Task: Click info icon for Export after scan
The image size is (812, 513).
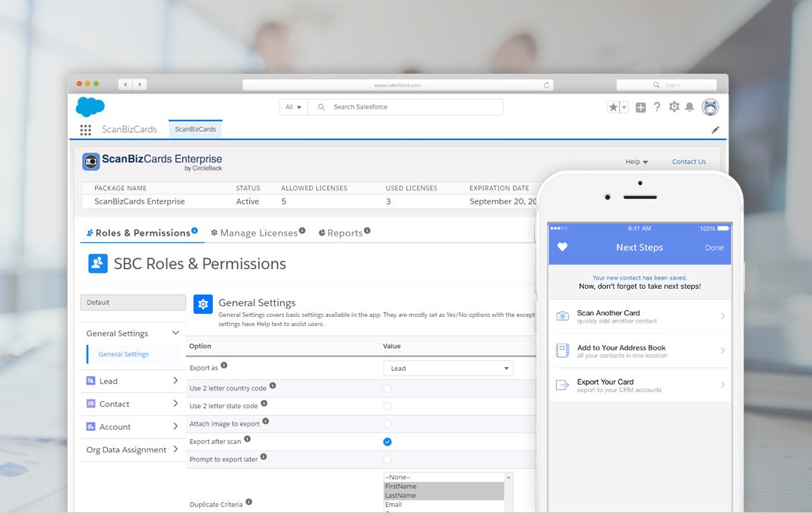Action: pos(247,439)
